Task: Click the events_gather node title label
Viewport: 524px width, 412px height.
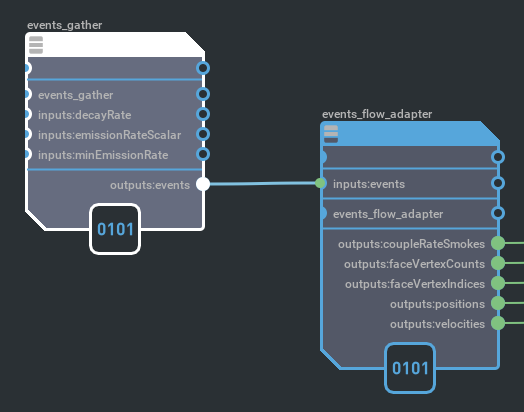Action: 64,25
